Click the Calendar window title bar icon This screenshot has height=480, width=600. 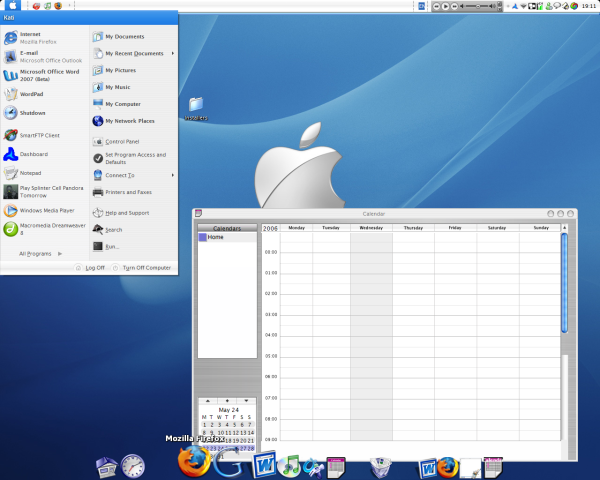click(x=198, y=213)
